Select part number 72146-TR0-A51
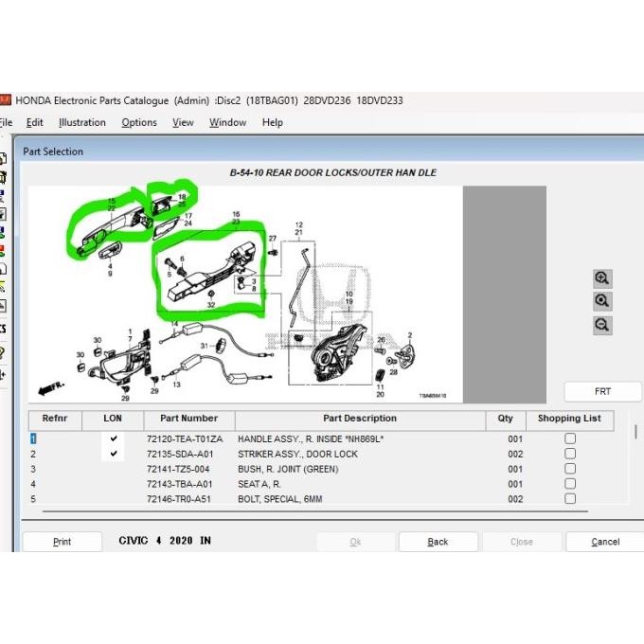This screenshot has height=644, width=644. coord(179,499)
